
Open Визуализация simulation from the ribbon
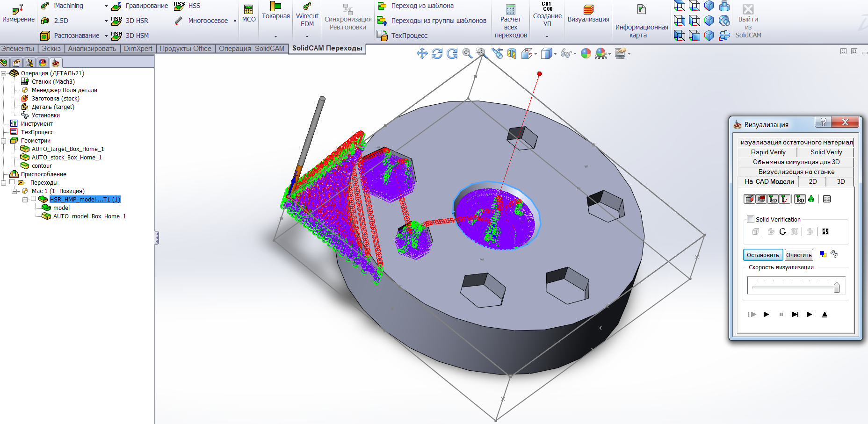pyautogui.click(x=588, y=14)
